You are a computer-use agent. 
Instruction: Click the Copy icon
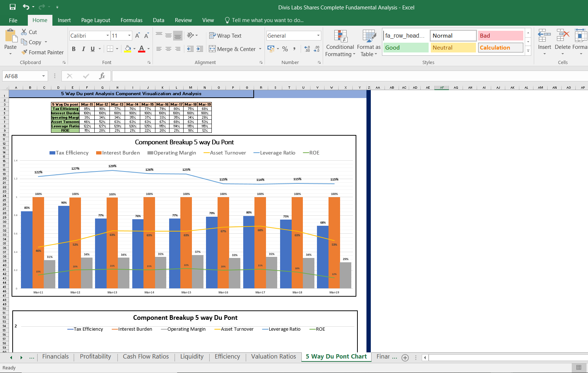click(24, 42)
